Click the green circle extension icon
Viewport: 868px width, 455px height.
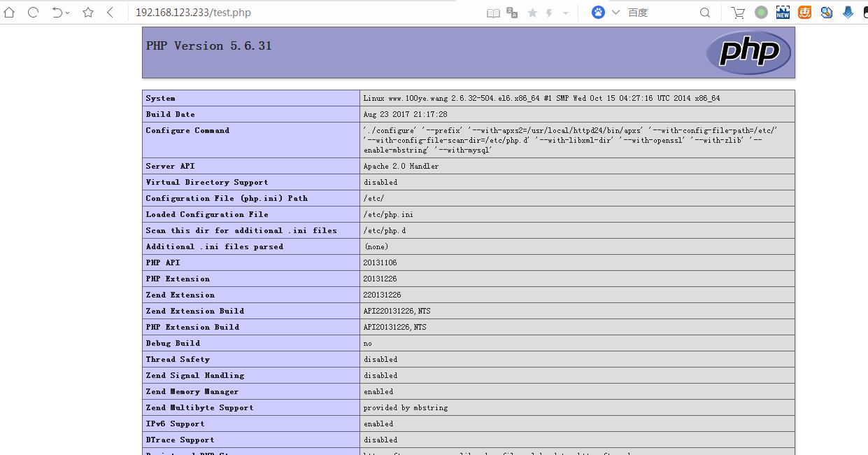[762, 13]
